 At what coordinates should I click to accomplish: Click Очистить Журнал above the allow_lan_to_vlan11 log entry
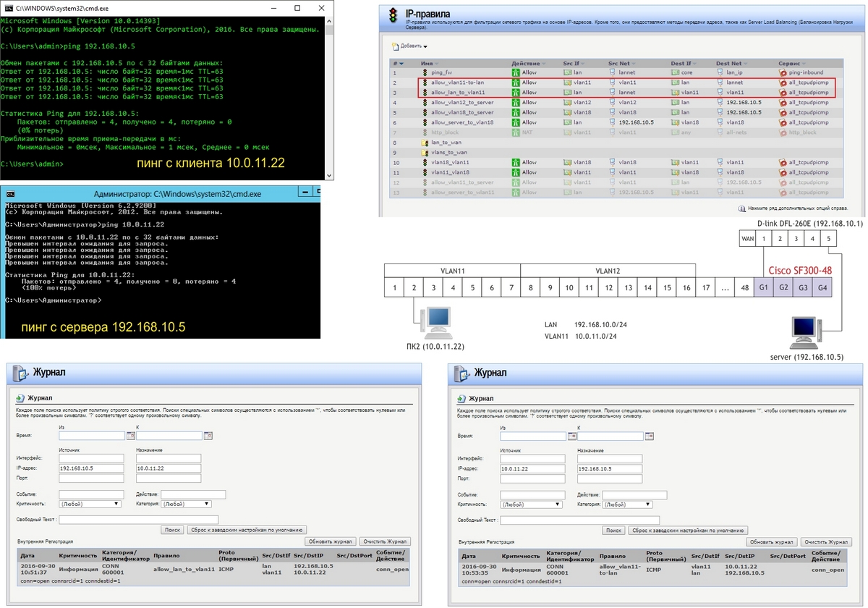[x=385, y=541]
